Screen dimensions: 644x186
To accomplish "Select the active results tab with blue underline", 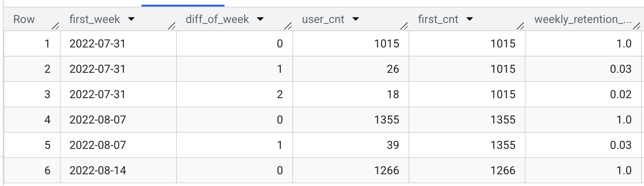I will [183, 3].
